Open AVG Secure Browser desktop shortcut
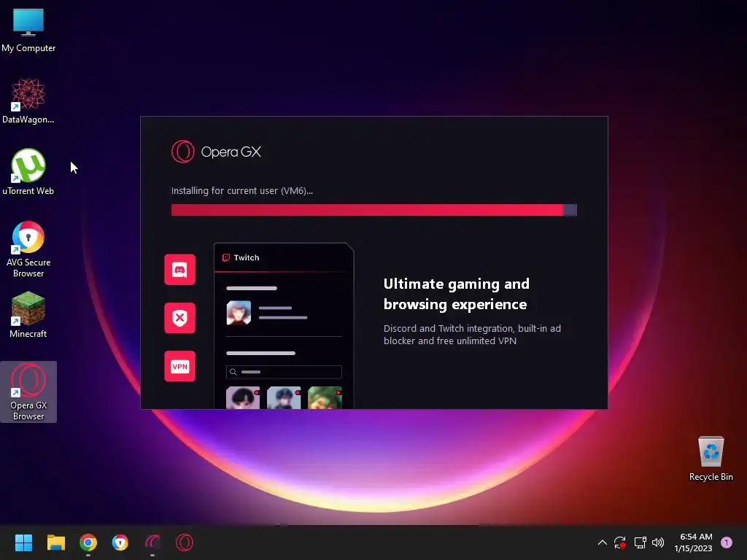 coord(28,249)
